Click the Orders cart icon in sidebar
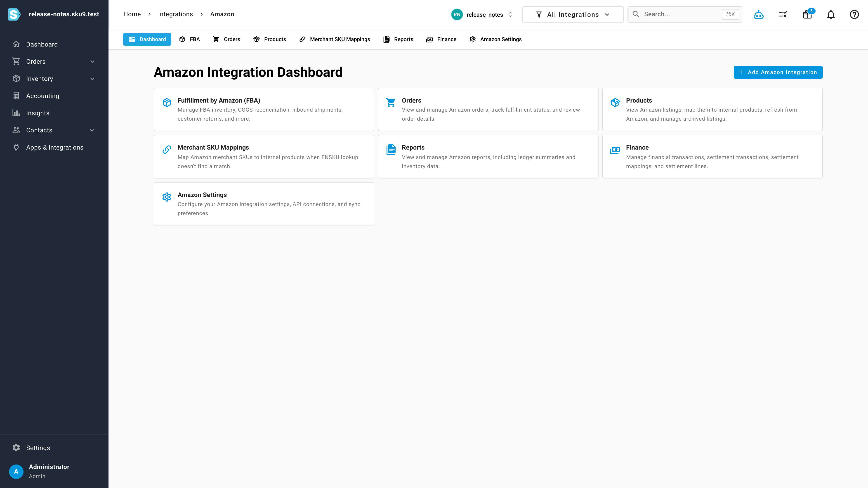Screen dimensions: 868x488 click(16, 61)
